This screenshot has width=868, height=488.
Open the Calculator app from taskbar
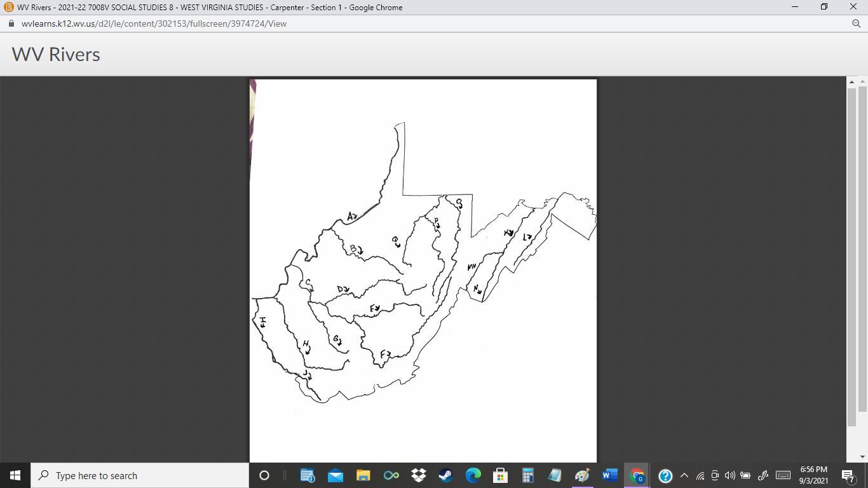(527, 475)
